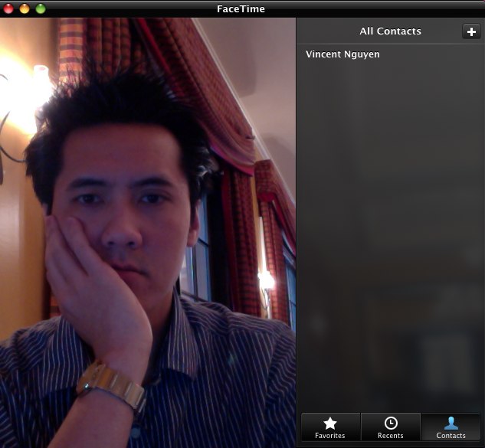
Task: Click the All Contacts header title
Action: [390, 31]
